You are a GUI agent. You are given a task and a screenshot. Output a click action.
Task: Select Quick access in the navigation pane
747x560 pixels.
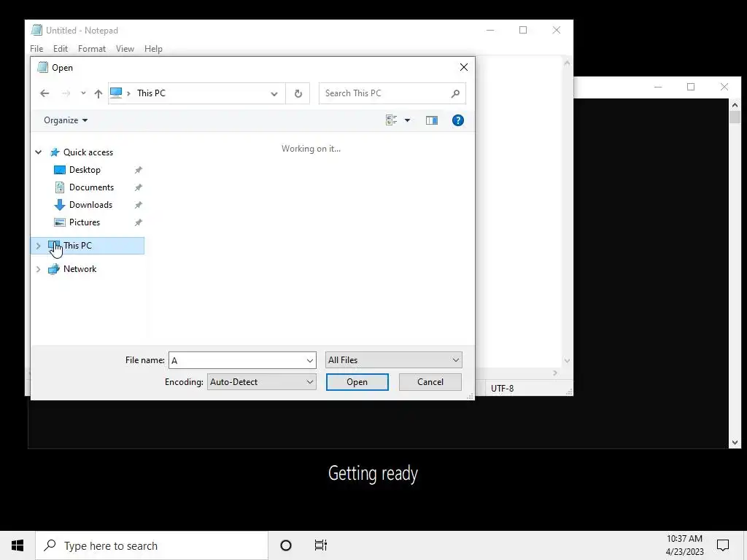88,152
